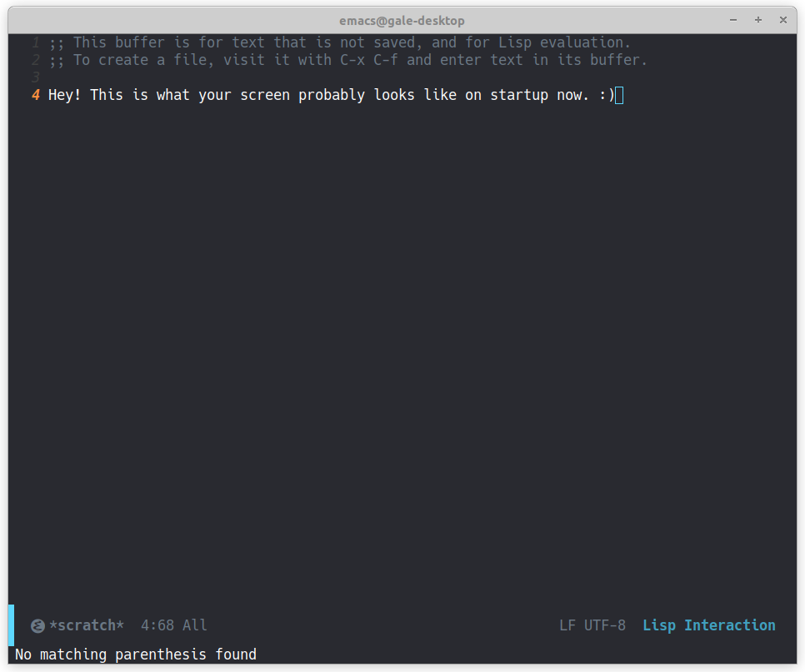Image resolution: width=805 pixels, height=672 pixels.
Task: Click line number 4 beside the Hey! line
Action: coord(35,94)
